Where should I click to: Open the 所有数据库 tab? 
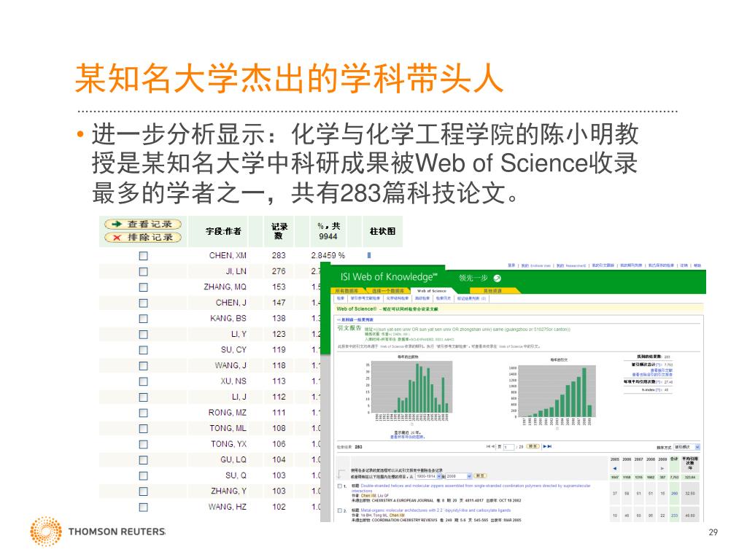[347, 290]
